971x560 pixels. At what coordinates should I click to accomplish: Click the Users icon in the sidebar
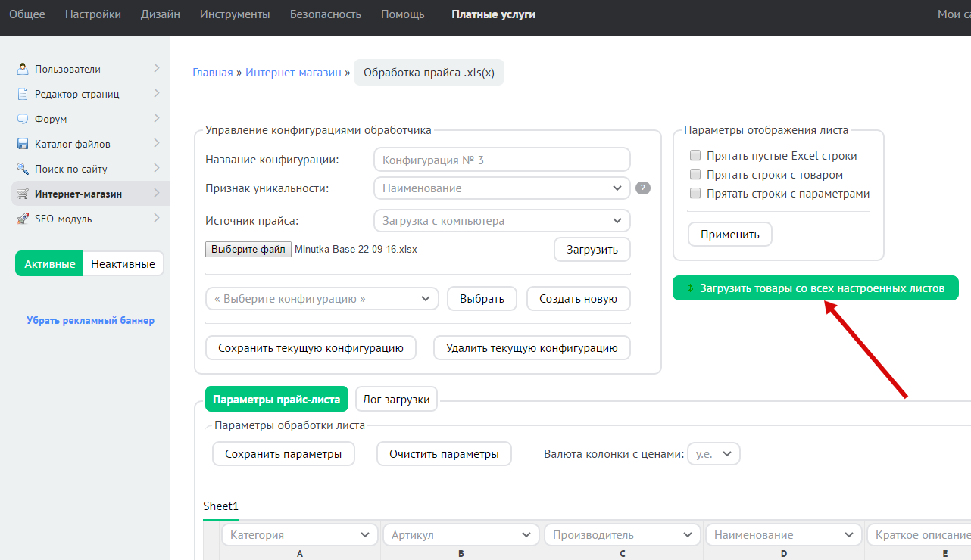tap(23, 69)
